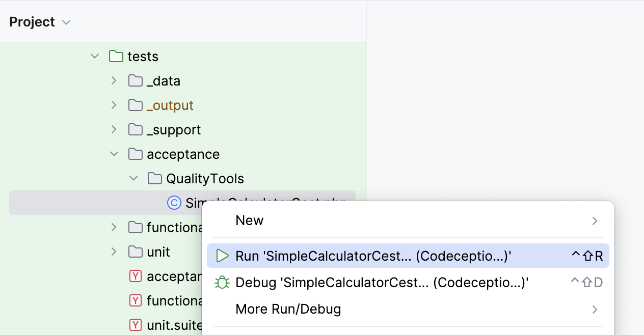Expand the _data folder
Viewport: 644px width, 335px height.
click(113, 80)
